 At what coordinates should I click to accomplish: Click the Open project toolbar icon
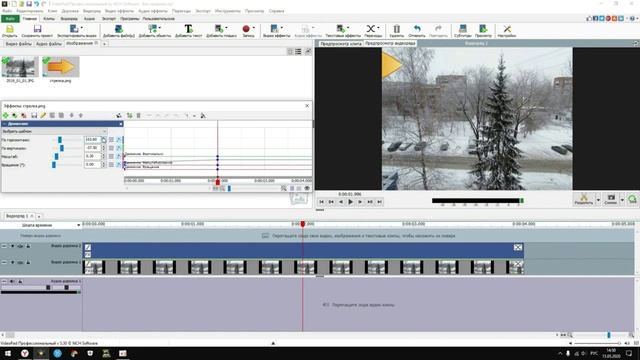tap(10, 29)
